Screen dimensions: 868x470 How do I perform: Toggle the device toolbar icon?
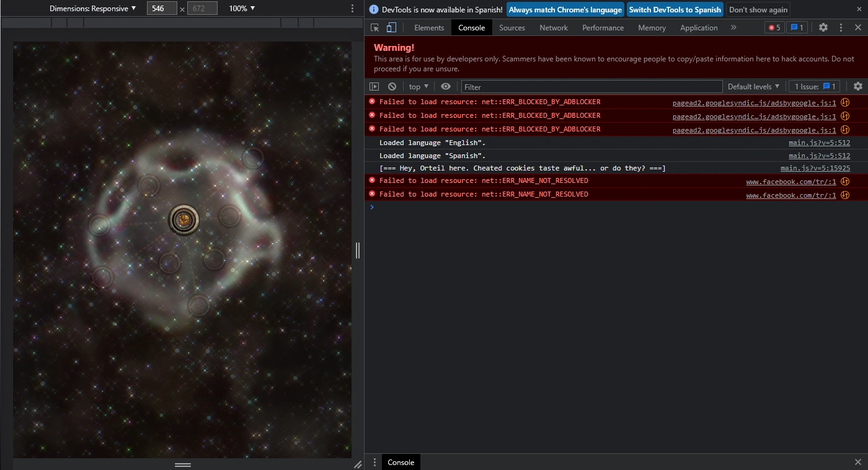(391, 27)
